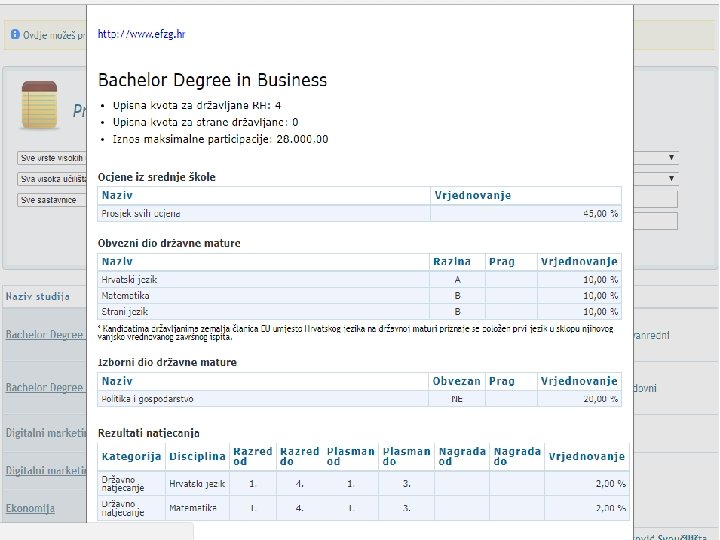Open the first 'Digitalni marketing' study link
The height and width of the screenshot is (540, 720).
point(45,434)
